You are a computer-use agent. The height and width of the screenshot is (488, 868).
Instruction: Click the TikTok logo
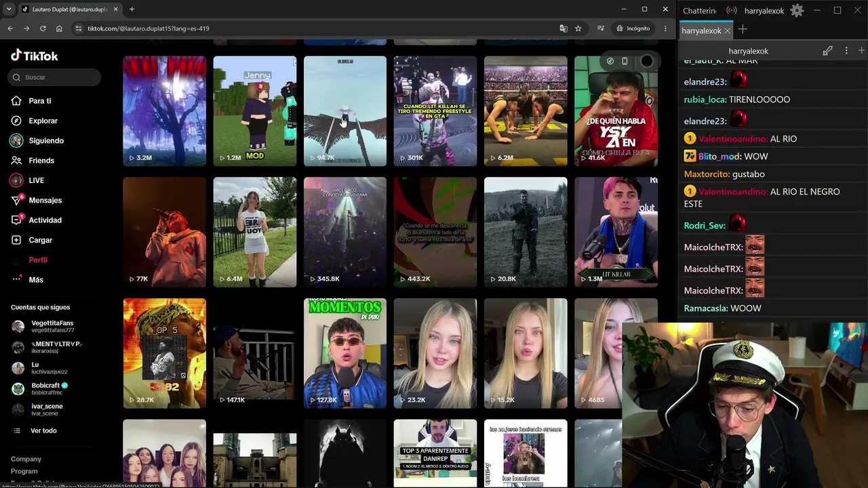pyautogui.click(x=35, y=56)
